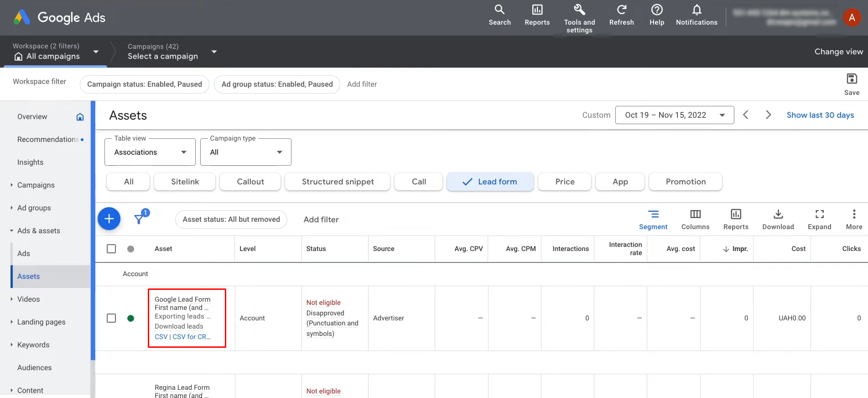Click green status dot of Google Lead Form
Screen dimensions: 868x398
click(x=130, y=318)
